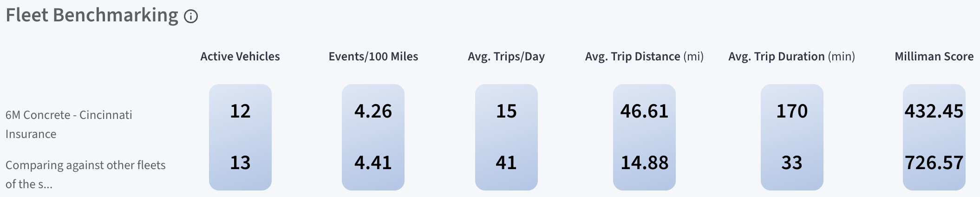The height and width of the screenshot is (197, 980).
Task: Click comparison trip distance value 14.88
Action: (x=645, y=163)
